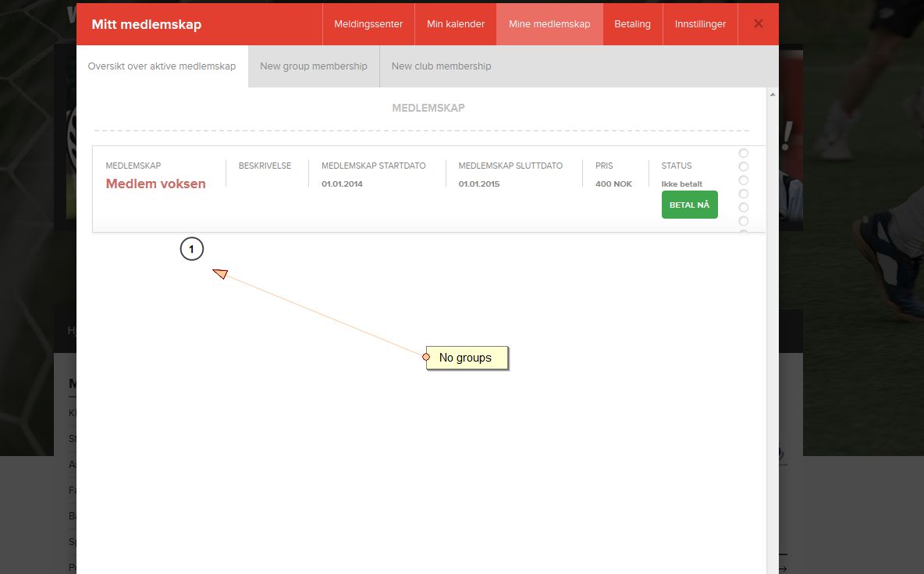Select Oversikt over aktive medlemskap subtab
Screen dimensions: 924x574
coord(162,66)
